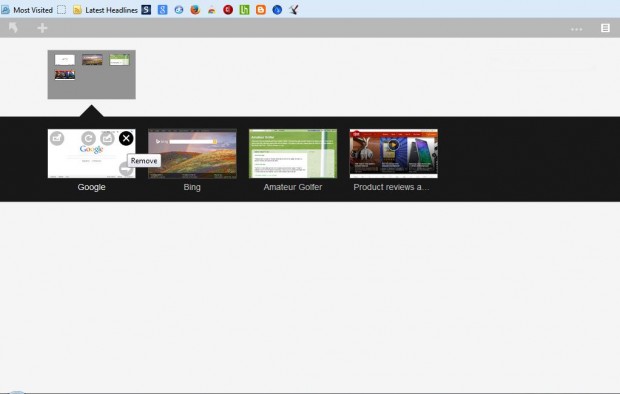Click the bottom-right round icon on Google dial
The height and width of the screenshot is (394, 620).
coord(126,169)
